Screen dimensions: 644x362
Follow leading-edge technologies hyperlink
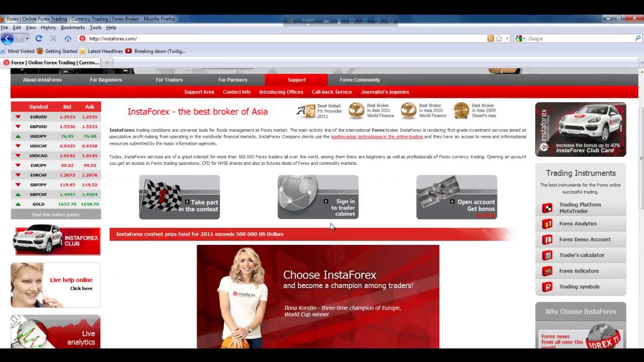[377, 137]
